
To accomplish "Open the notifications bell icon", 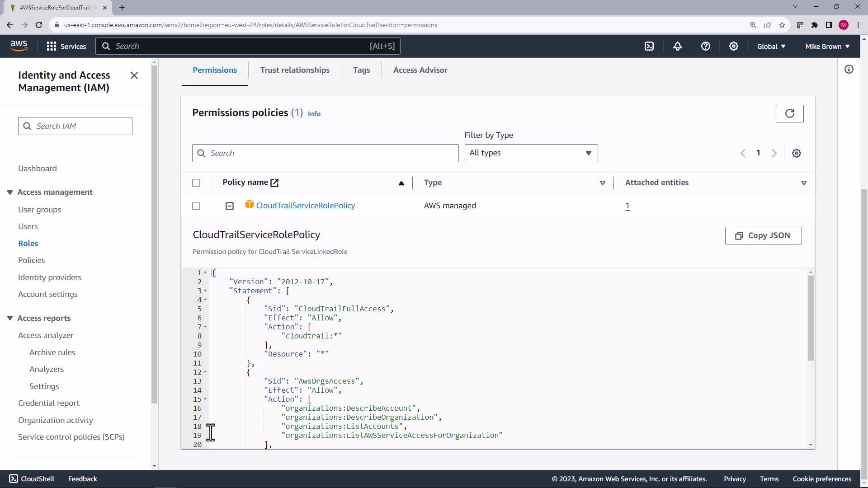I will (x=677, y=46).
